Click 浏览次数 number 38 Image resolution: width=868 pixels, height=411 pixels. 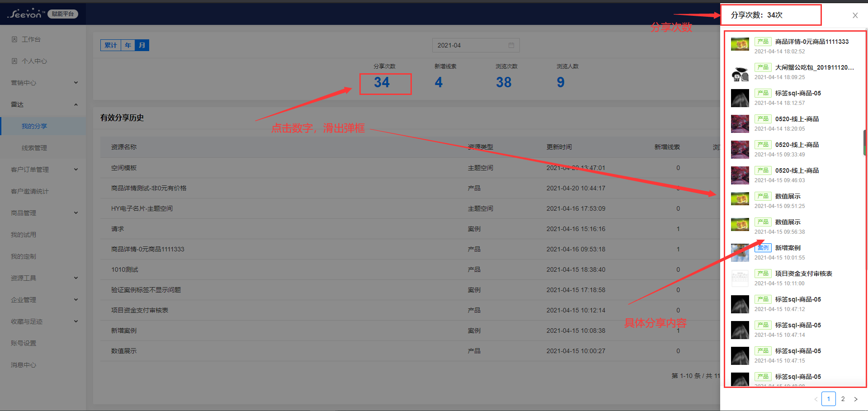(x=504, y=82)
